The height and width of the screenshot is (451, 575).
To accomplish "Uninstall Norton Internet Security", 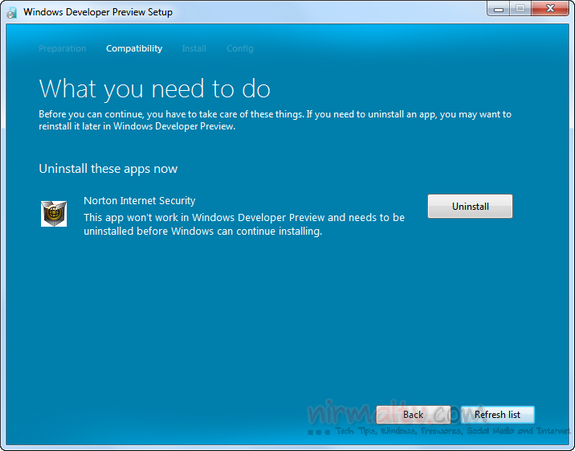I will coord(470,206).
